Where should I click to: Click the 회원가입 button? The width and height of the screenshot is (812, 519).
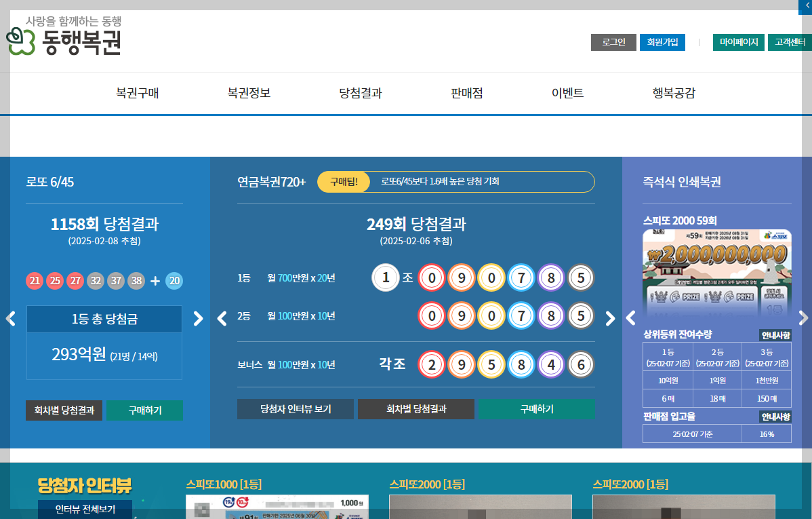point(662,42)
